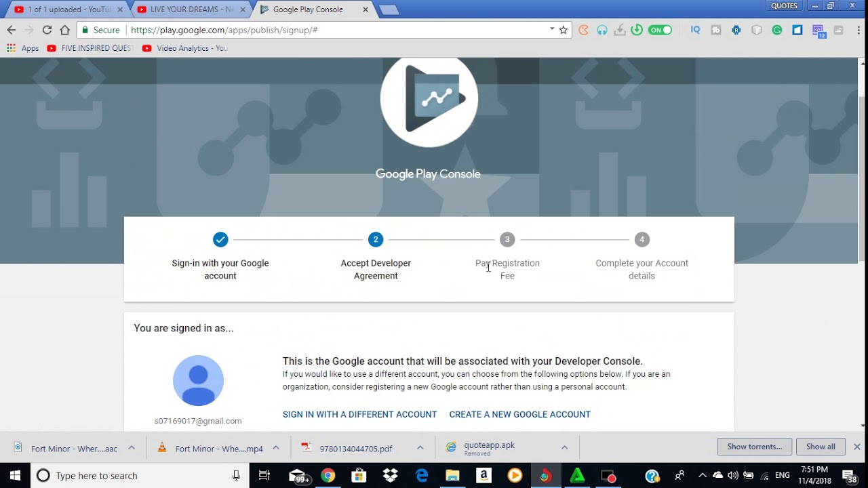The height and width of the screenshot is (488, 868).
Task: Show hidden system tray icons
Action: tap(703, 476)
